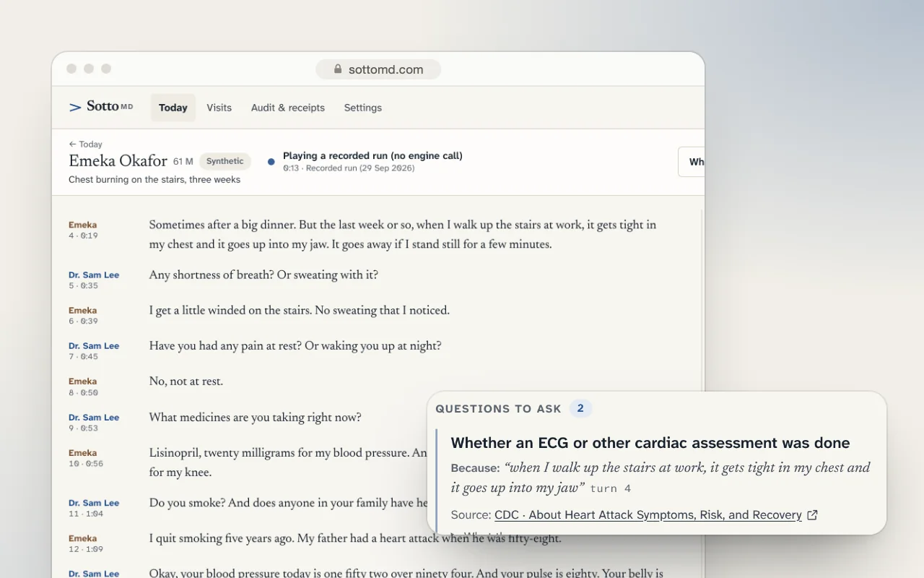Click the questions count badge showing 2
This screenshot has width=924, height=578.
[580, 409]
